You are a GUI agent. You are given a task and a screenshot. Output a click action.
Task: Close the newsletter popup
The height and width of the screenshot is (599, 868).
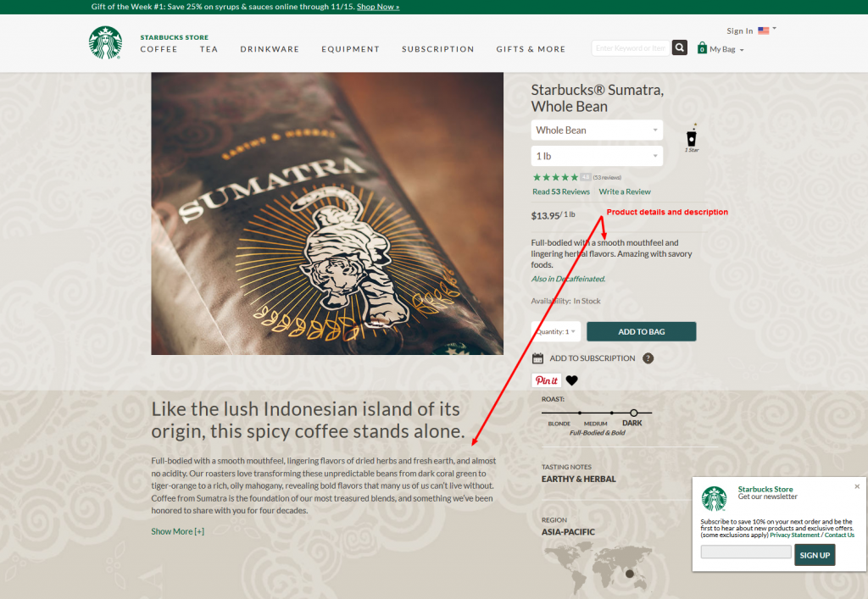click(x=857, y=486)
